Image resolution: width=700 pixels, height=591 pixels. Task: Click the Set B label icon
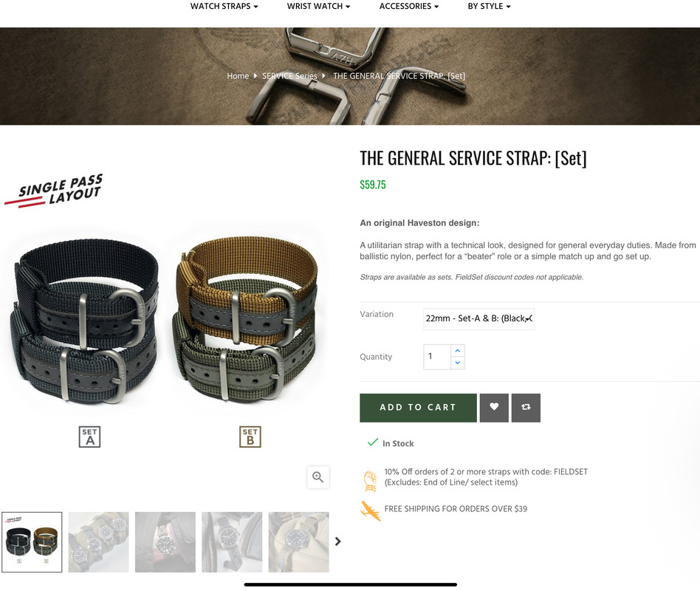point(250,437)
